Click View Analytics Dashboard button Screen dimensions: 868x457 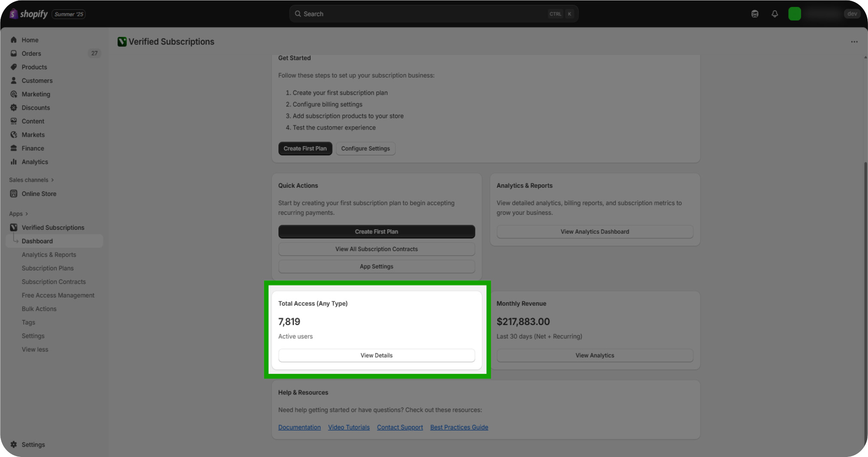[x=595, y=232]
